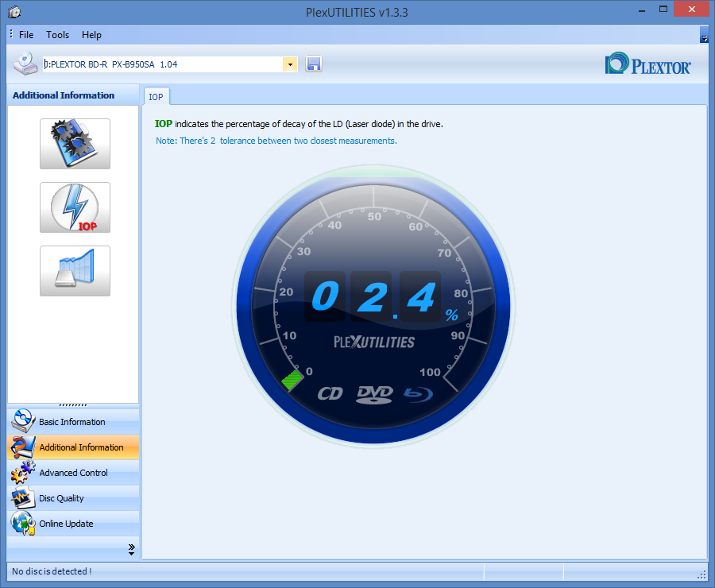Click the CD logo on the gauge

click(330, 393)
